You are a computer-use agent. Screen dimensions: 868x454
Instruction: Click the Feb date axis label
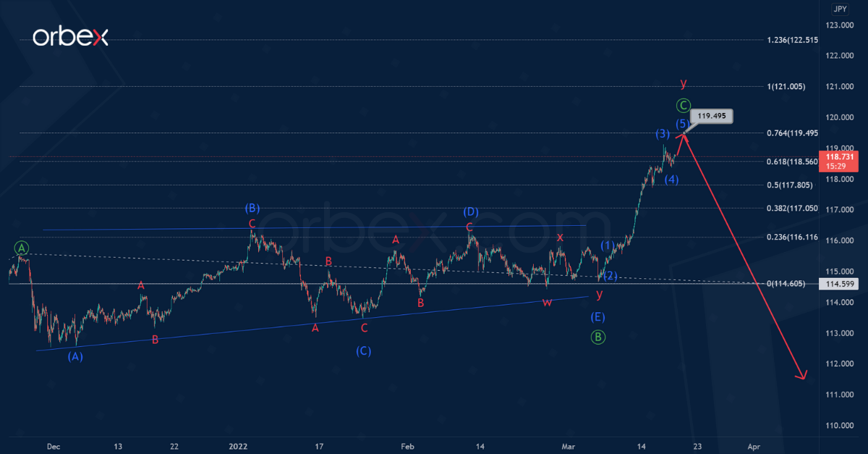coord(407,446)
